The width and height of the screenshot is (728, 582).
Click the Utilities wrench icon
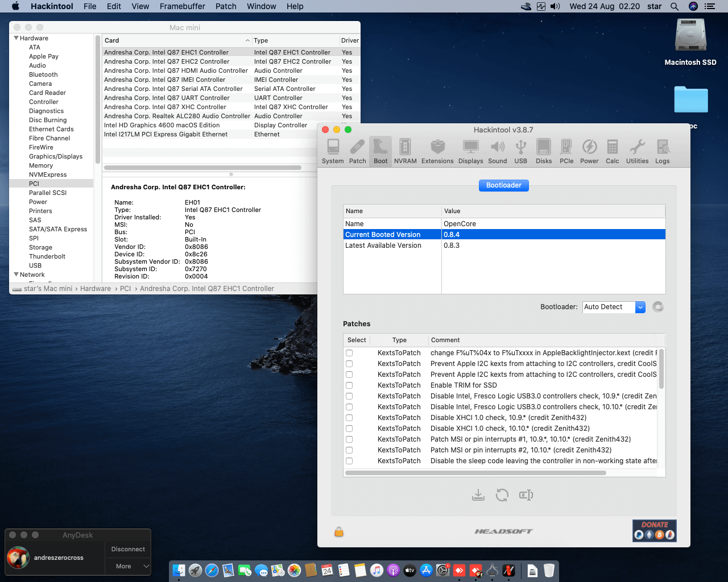pos(637,151)
